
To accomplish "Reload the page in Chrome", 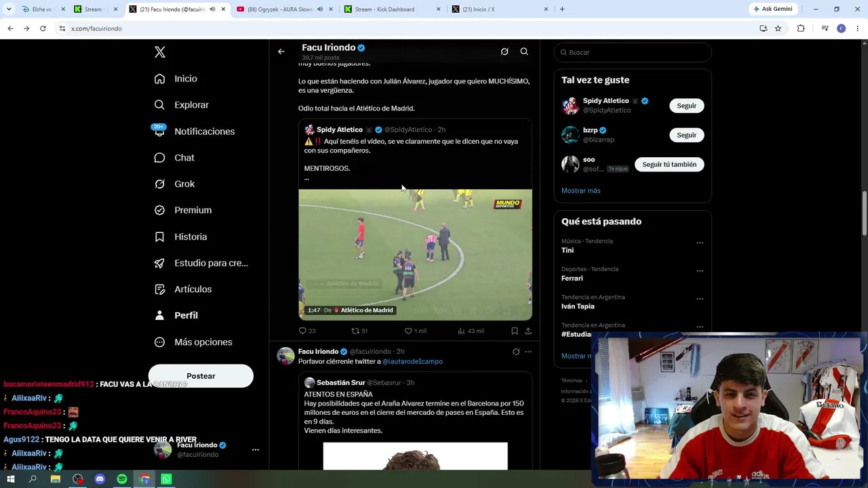I will (x=43, y=28).
